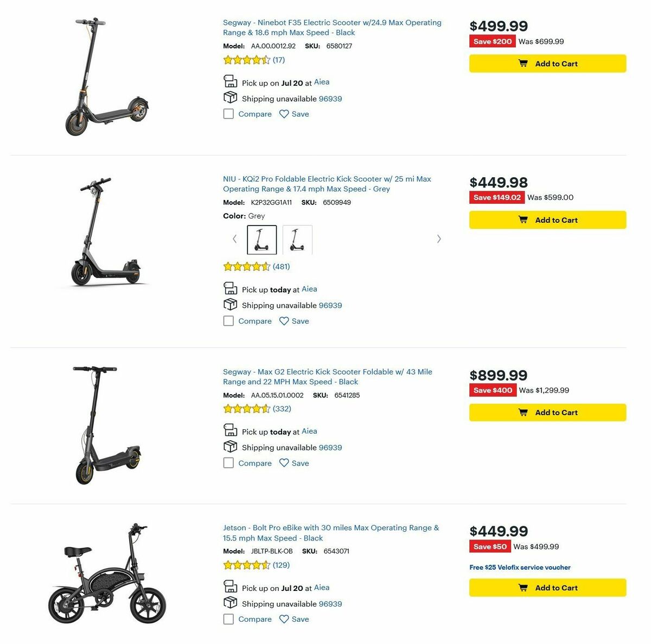Click the heart Save icon under Segway Max G2
Viewport: 651px width, 644px height.
284,463
